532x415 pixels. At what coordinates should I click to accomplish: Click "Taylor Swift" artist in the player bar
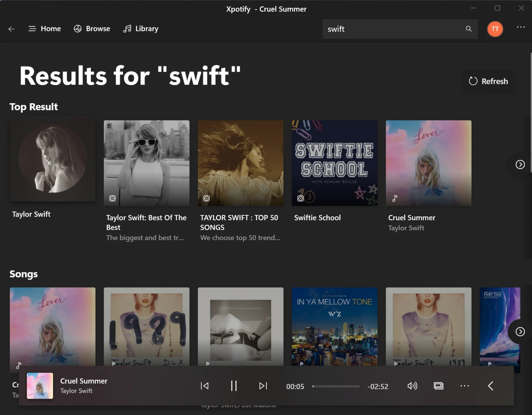(x=76, y=391)
